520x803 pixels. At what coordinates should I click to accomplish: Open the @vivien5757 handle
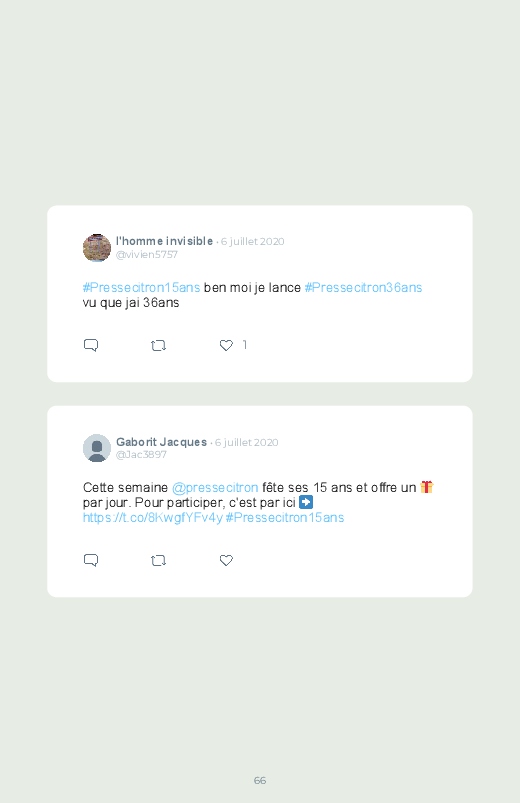tap(147, 255)
